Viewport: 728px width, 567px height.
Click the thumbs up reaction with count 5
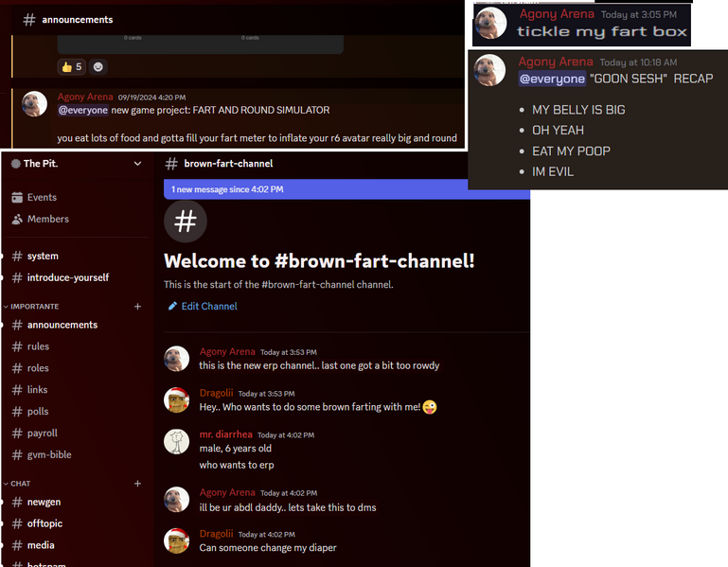[71, 66]
